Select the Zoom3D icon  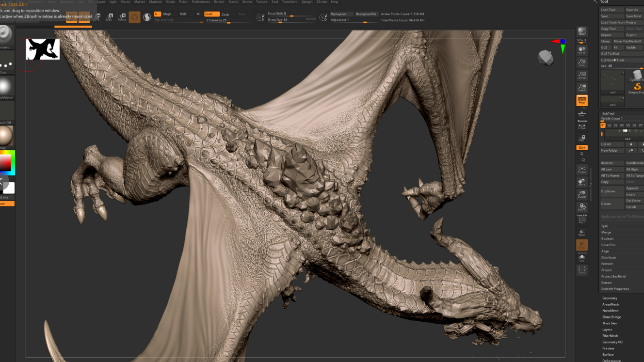click(582, 195)
